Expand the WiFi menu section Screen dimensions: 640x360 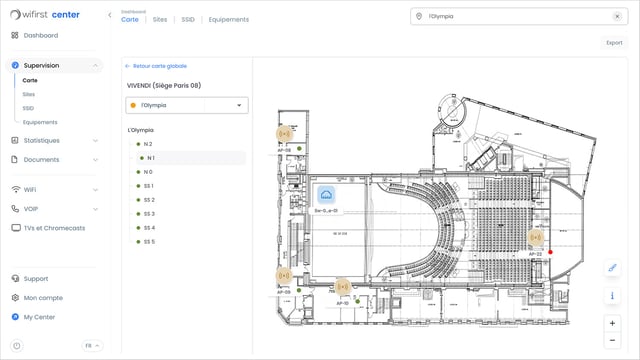(x=55, y=190)
